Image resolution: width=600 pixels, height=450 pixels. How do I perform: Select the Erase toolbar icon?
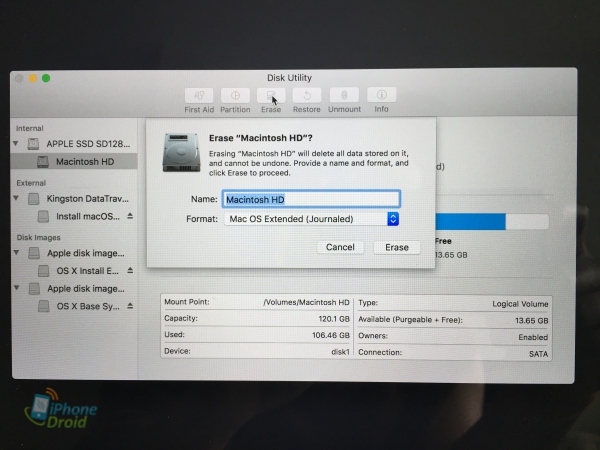270,95
